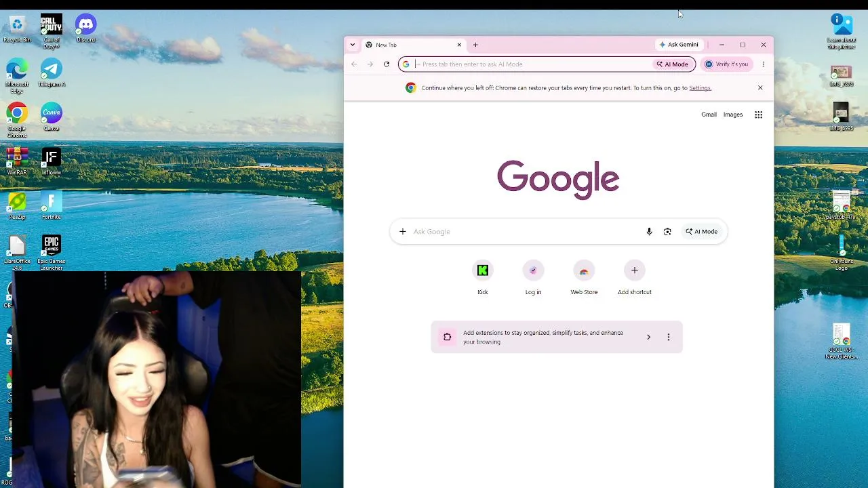Launch Call of Duty from desktop

click(52, 31)
